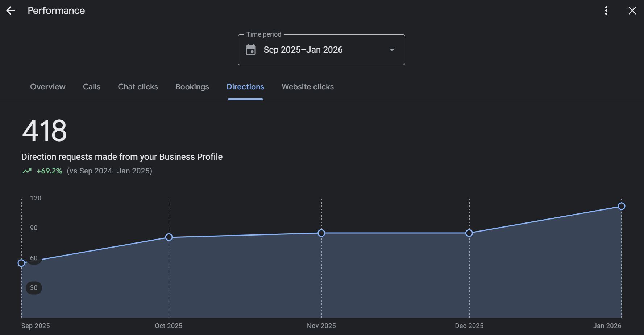Screen dimensions: 644x335
Task: Click the calendar icon in Time period selector
Action: coord(252,50)
